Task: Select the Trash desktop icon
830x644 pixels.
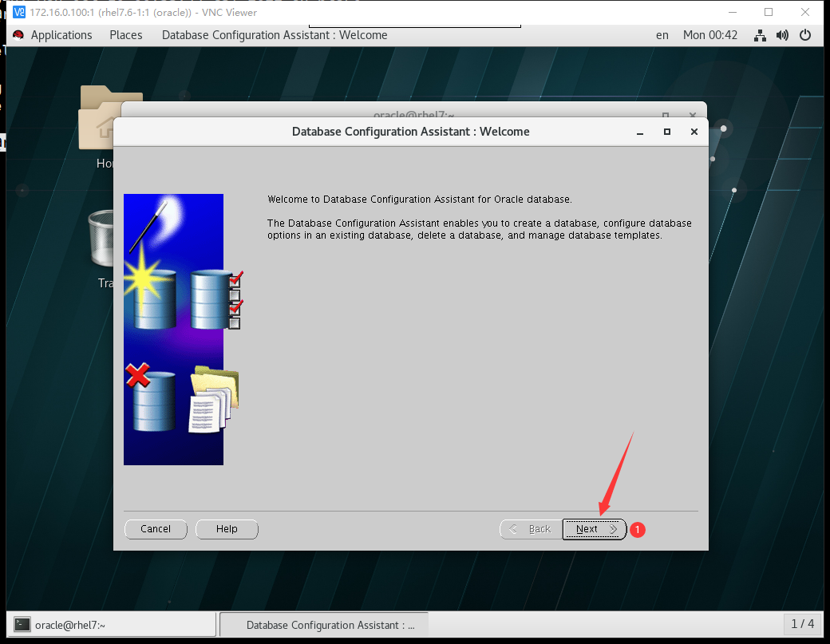Action: pos(101,249)
